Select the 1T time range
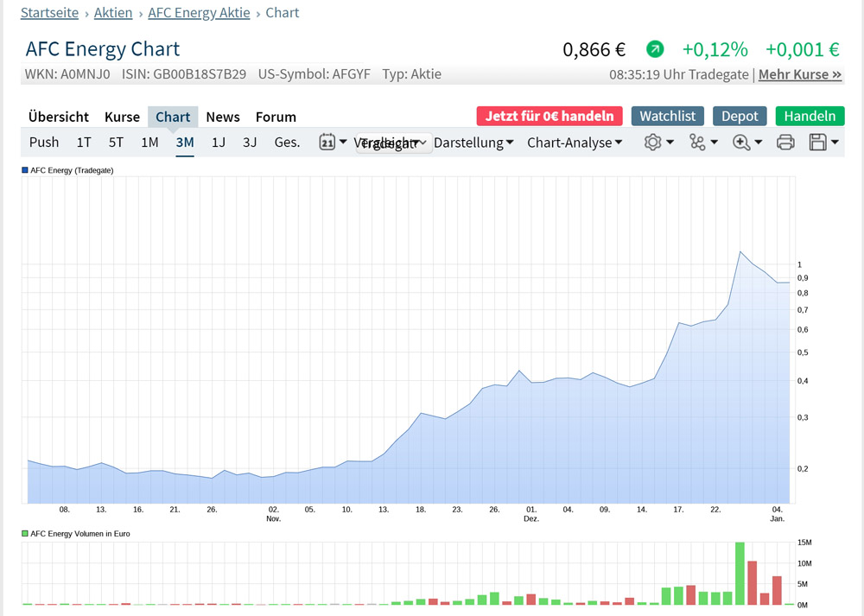864x616 pixels. tap(84, 143)
